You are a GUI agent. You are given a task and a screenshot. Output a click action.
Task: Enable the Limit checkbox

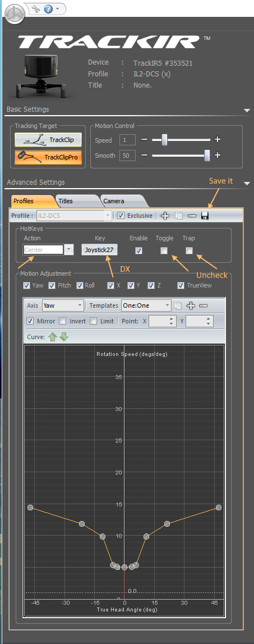94,321
